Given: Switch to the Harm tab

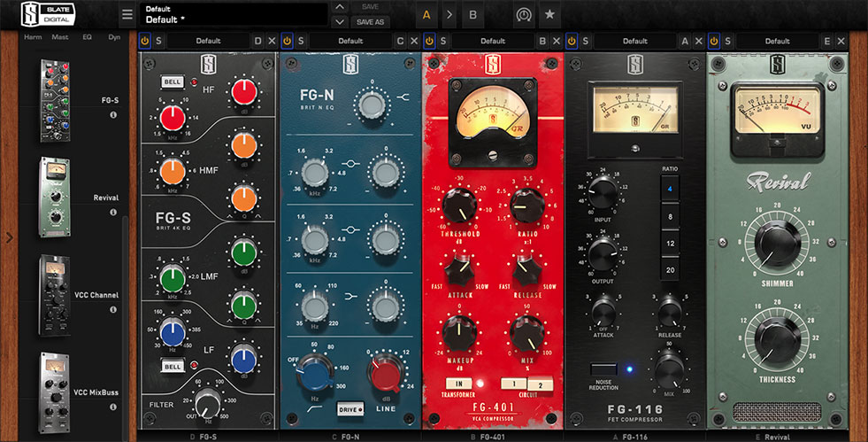Looking at the screenshot, I should 33,37.
